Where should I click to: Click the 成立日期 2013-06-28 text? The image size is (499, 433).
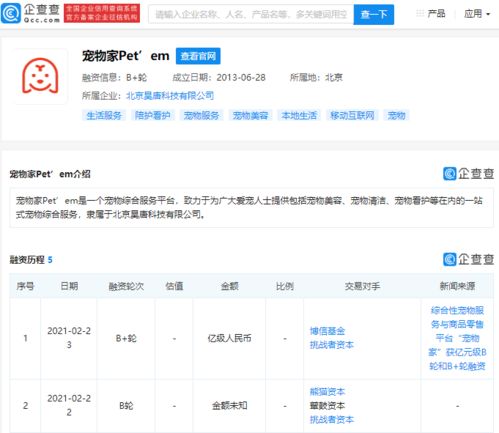click(219, 78)
